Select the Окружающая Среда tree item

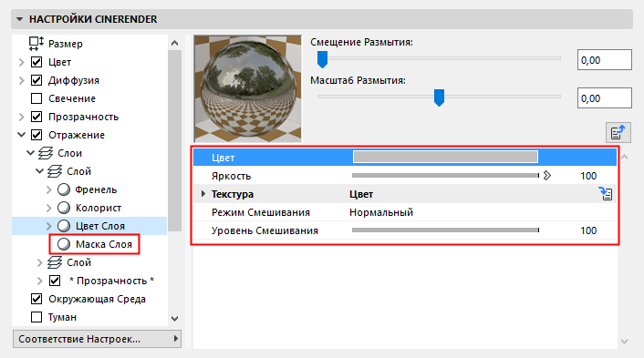pos(97,299)
